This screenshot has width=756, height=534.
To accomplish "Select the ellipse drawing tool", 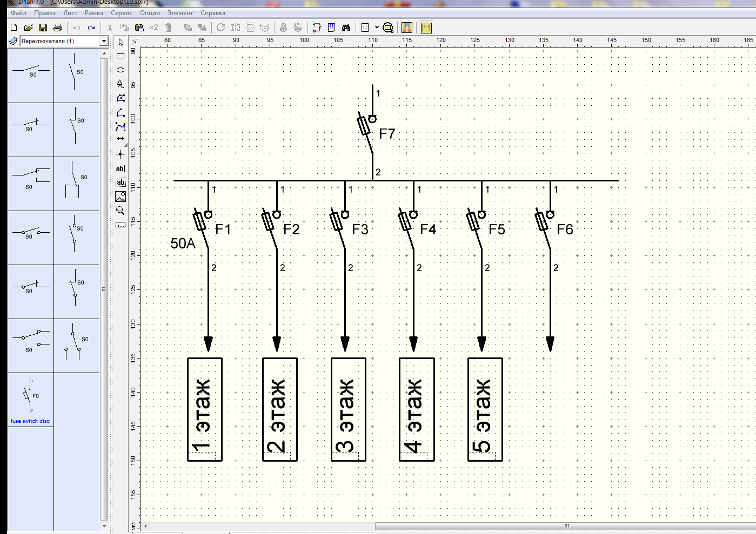I will [121, 70].
